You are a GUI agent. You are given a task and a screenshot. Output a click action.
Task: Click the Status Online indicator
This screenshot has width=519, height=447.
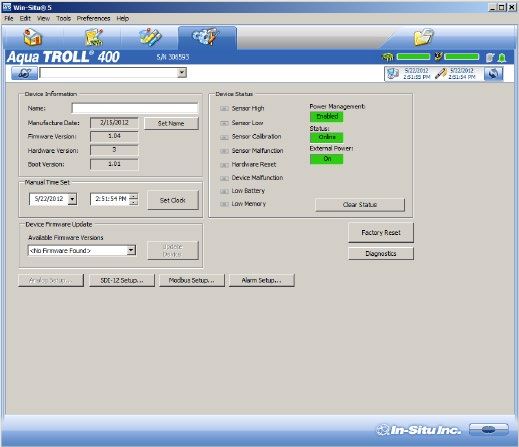(x=327, y=137)
